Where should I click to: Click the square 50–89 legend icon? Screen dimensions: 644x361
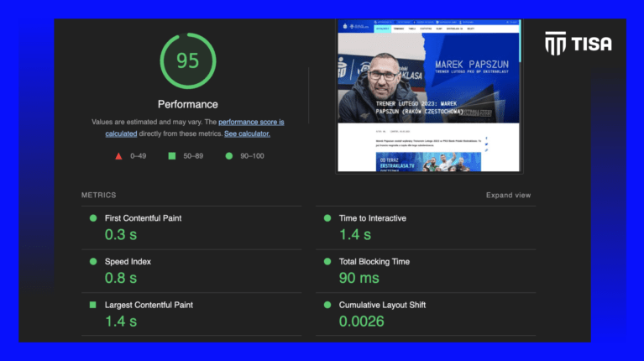click(x=172, y=155)
